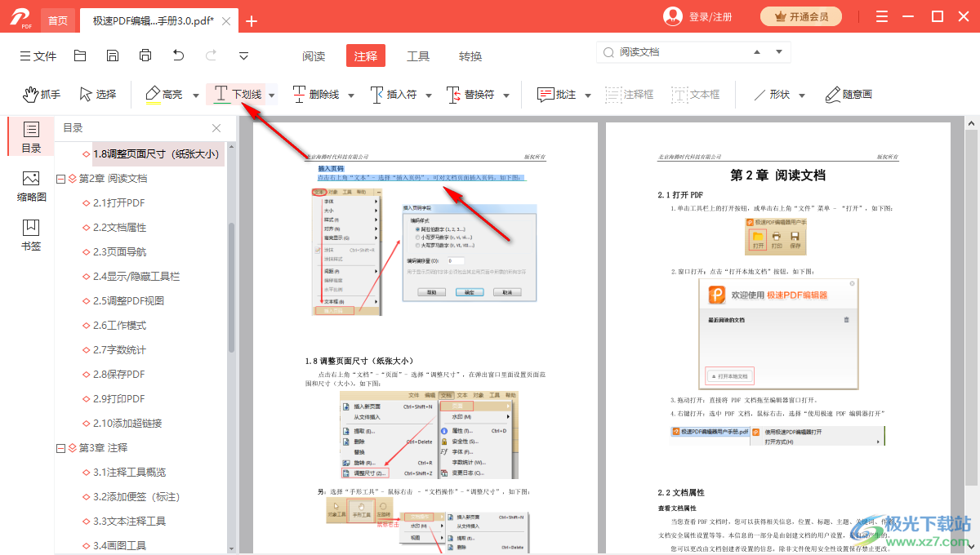This screenshot has width=980, height=555.
Task: Click the 文本框 text box tool
Action: click(696, 95)
